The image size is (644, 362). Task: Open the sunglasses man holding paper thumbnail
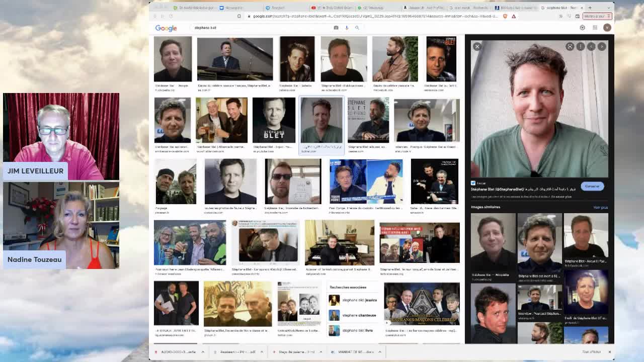click(293, 182)
